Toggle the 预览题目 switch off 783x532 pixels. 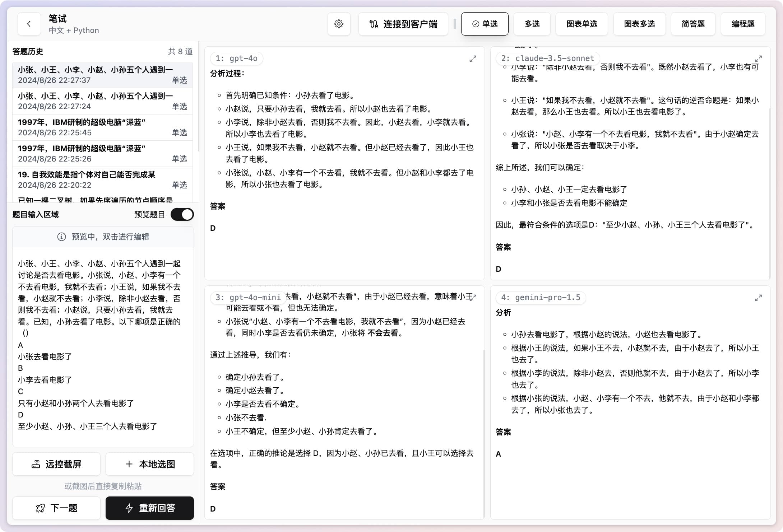point(182,215)
